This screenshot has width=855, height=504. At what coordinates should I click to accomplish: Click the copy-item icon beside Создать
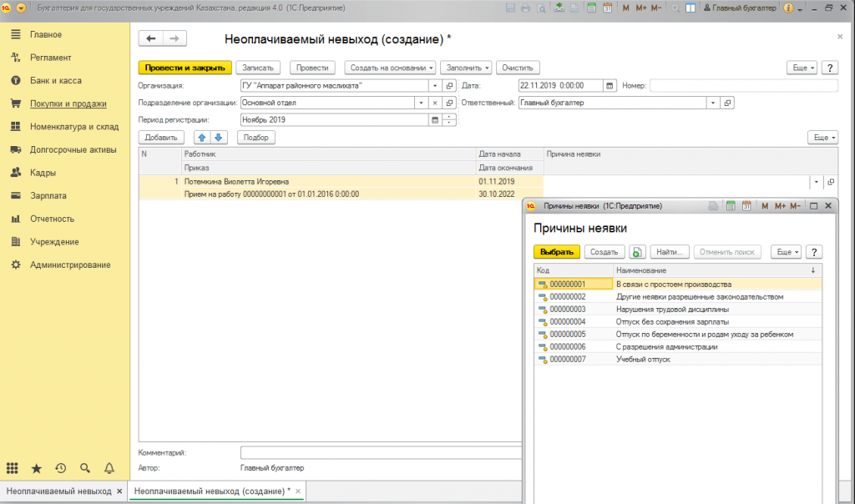pos(637,251)
